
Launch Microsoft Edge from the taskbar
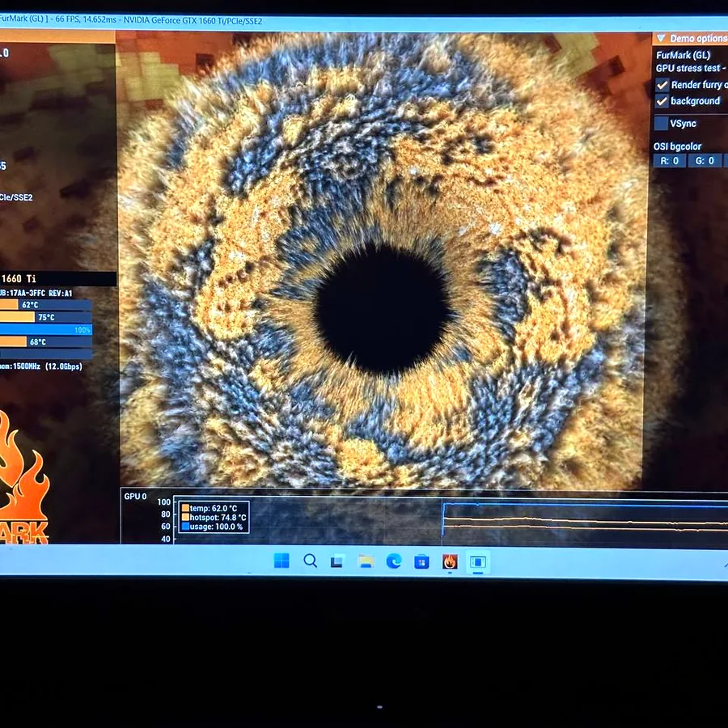tap(394, 562)
